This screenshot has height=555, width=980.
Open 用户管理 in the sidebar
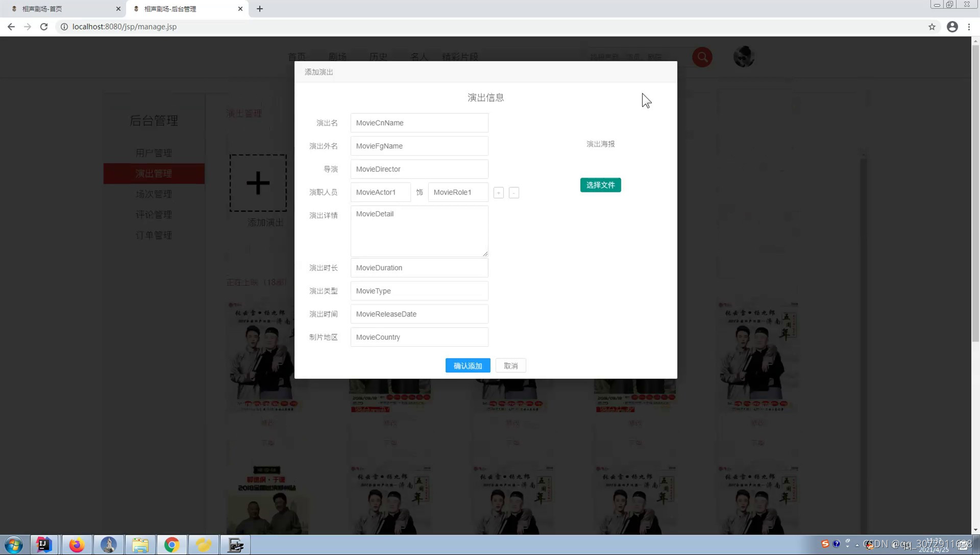tap(154, 153)
